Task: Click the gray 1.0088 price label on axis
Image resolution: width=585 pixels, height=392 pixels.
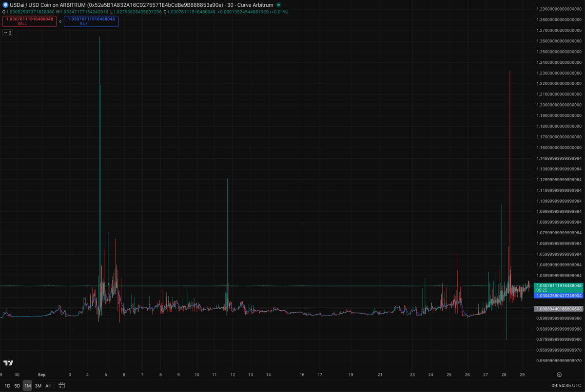Action: 559,309
